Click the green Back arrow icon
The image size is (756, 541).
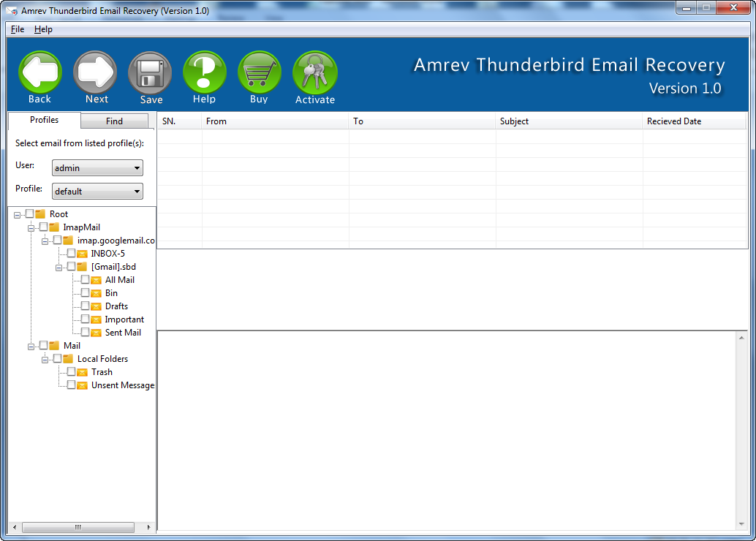[x=40, y=72]
